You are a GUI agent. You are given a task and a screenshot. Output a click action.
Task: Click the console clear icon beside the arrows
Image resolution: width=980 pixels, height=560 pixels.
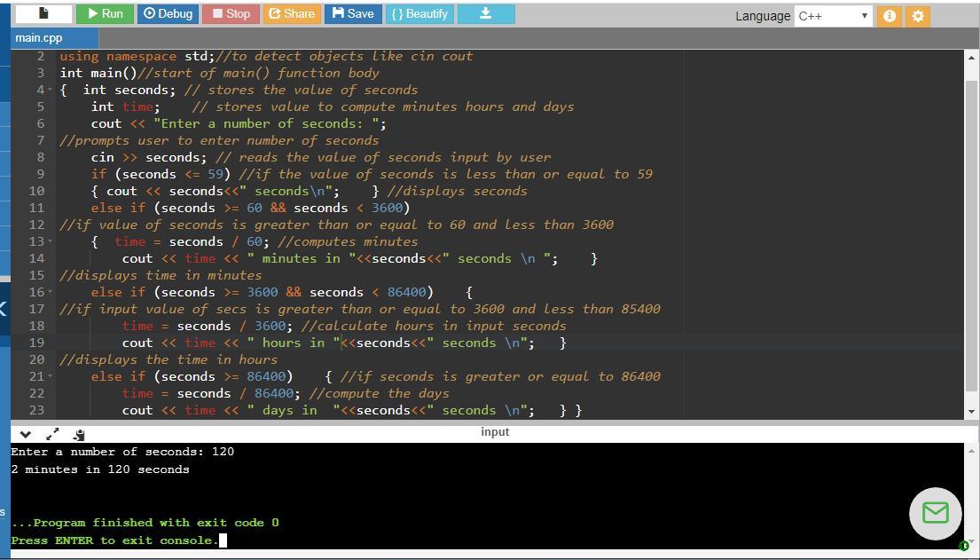tap(79, 434)
